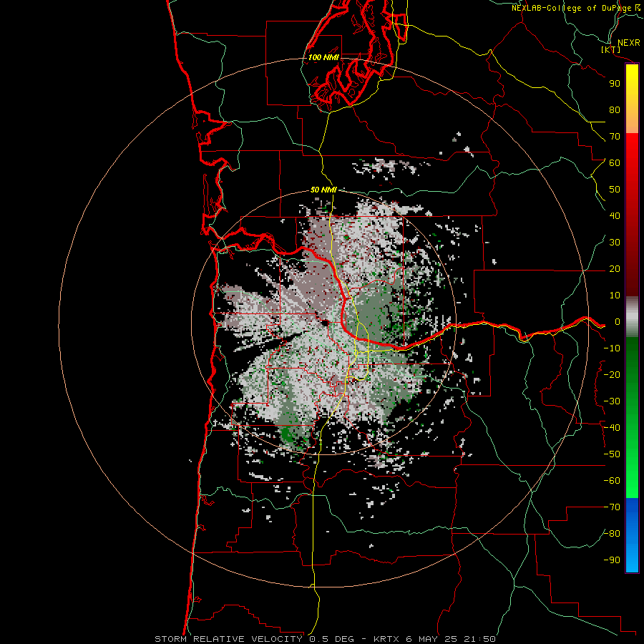
Task: Click the "NEXR" label above the color scale
Action: tap(629, 43)
